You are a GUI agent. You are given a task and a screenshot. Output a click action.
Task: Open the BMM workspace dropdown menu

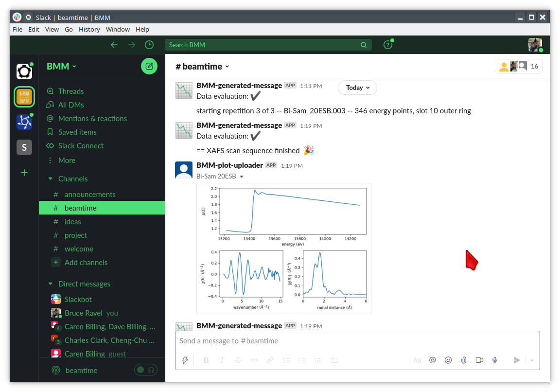(61, 66)
